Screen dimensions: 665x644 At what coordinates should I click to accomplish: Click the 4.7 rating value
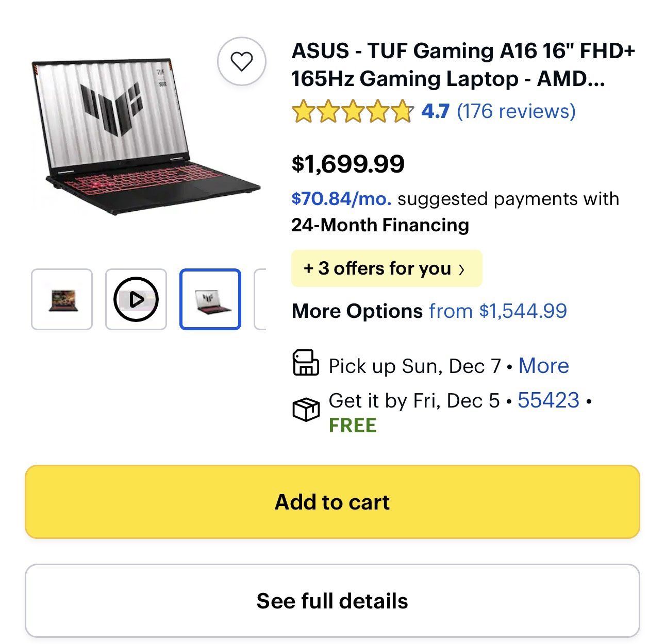click(x=435, y=110)
